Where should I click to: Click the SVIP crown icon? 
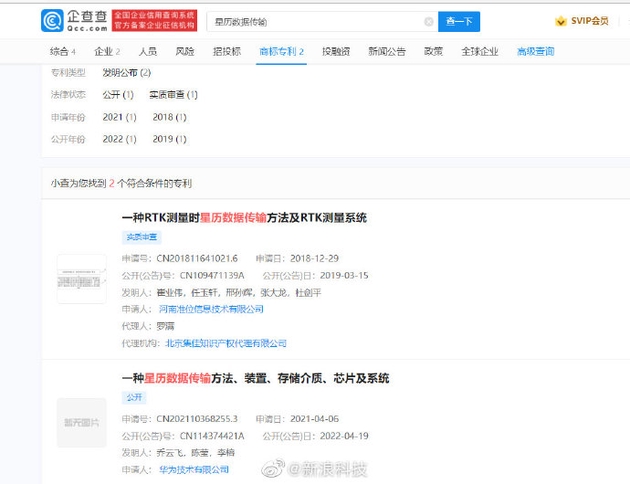[x=560, y=21]
